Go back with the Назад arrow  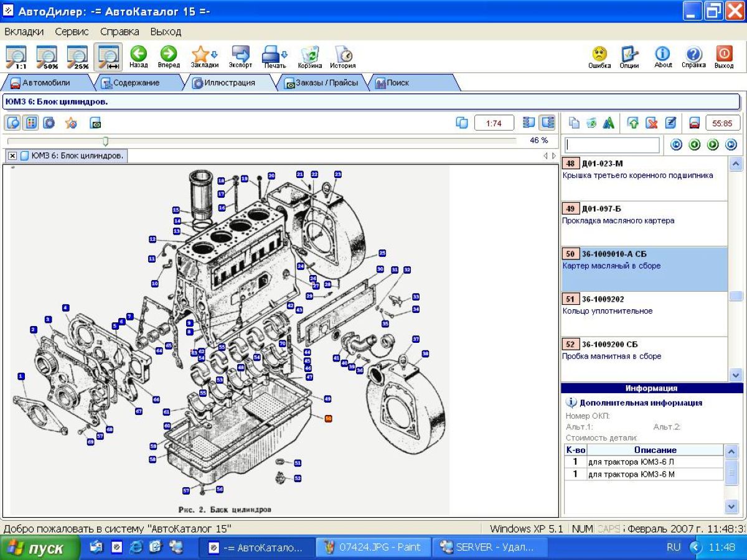[x=138, y=56]
